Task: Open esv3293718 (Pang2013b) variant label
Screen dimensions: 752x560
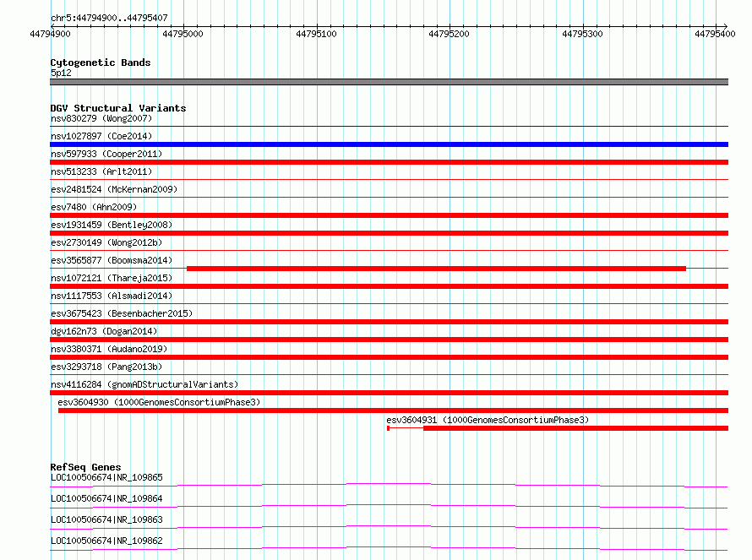Action: click(106, 367)
